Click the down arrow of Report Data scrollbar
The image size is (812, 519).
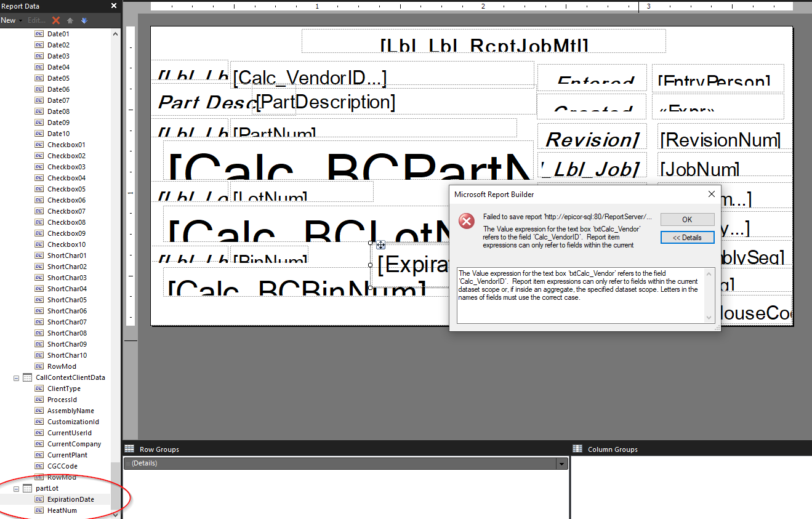pos(115,514)
